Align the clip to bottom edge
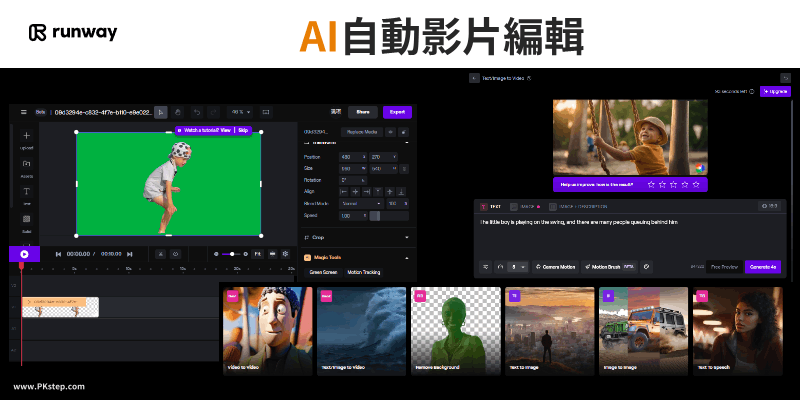This screenshot has height=400, width=800. (402, 192)
